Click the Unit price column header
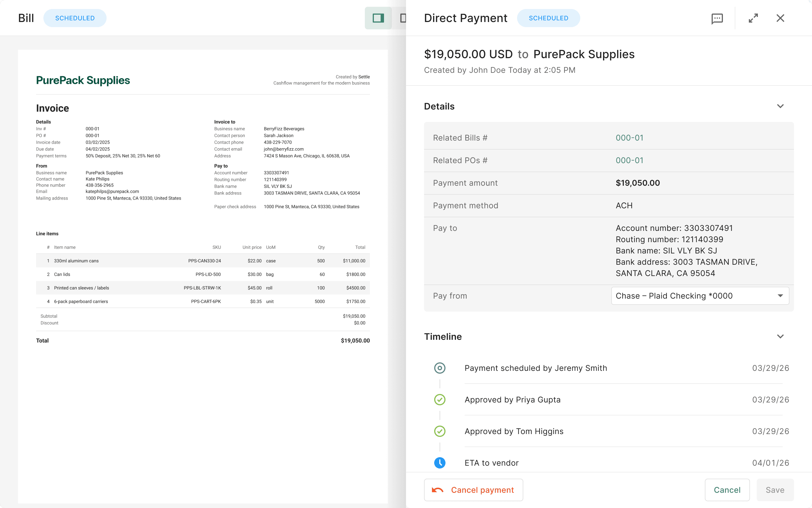Screen dimensions: 812x508 252,247
